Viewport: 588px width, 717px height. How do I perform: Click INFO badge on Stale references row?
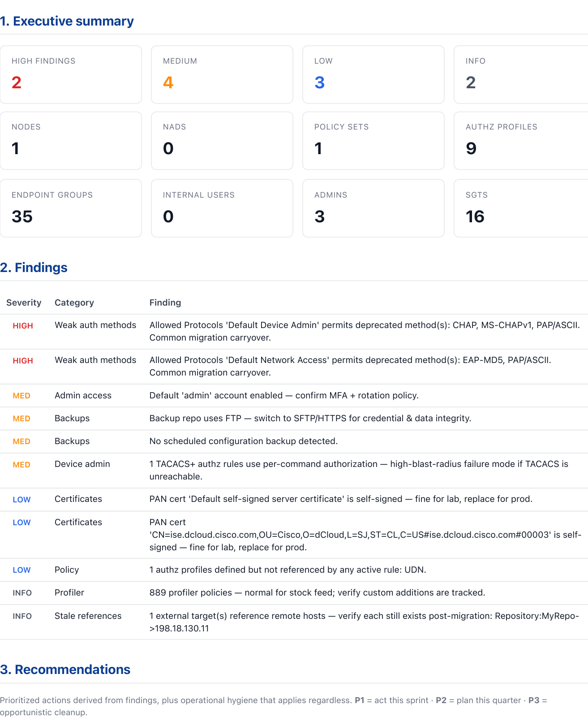[x=22, y=616]
